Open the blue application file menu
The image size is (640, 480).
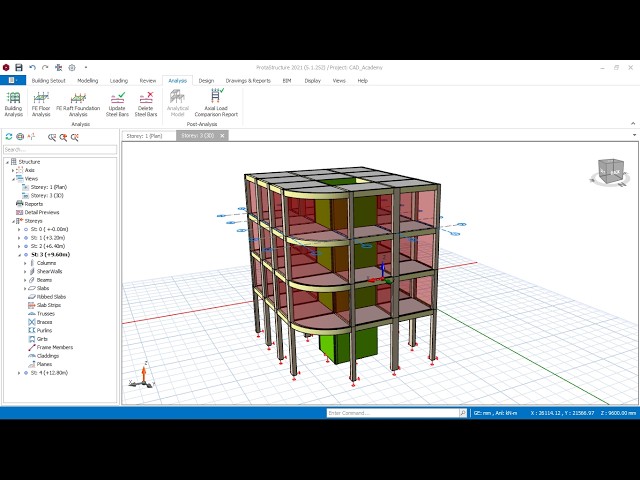pos(13,80)
